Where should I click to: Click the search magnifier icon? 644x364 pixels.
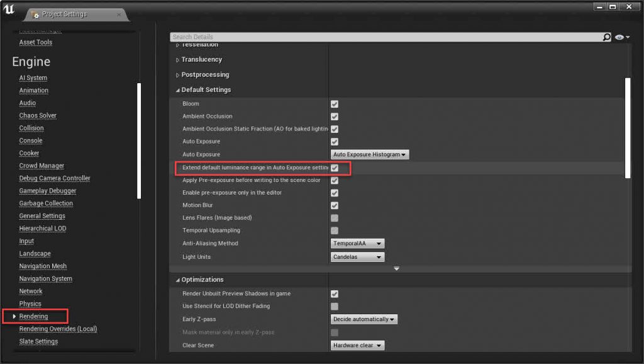tap(606, 37)
